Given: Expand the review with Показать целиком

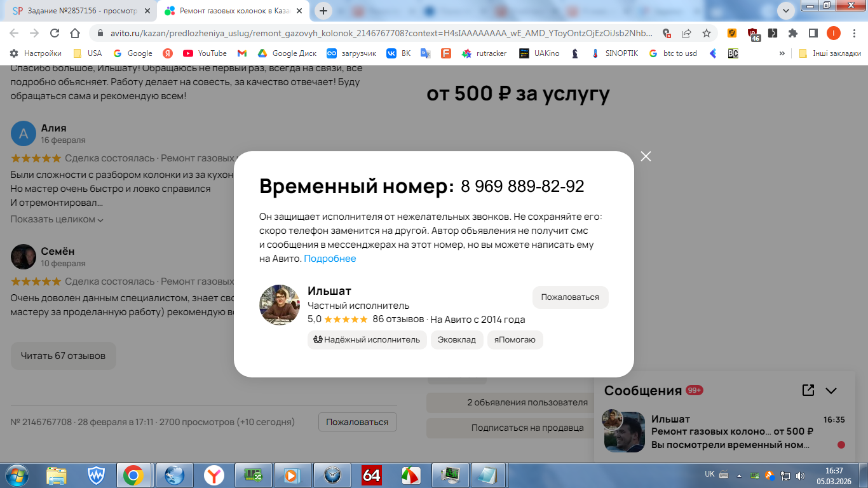Looking at the screenshot, I should click(x=57, y=219).
